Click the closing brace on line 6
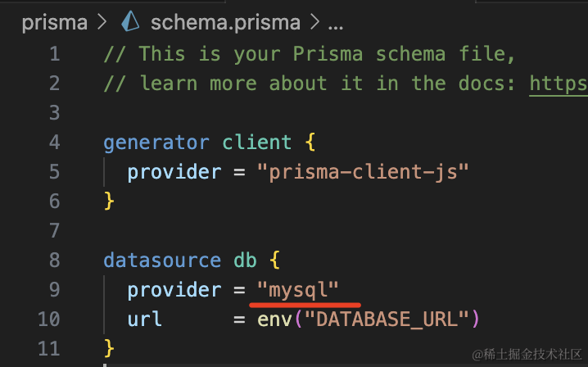The height and width of the screenshot is (367, 588). tap(109, 202)
